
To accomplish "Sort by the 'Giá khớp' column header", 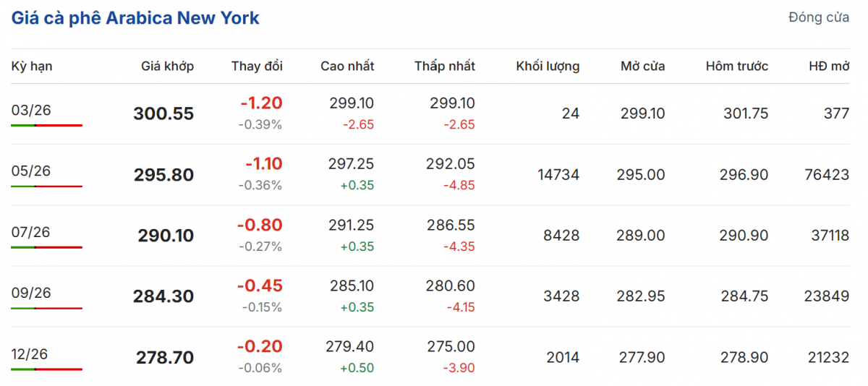I will 167,67.
